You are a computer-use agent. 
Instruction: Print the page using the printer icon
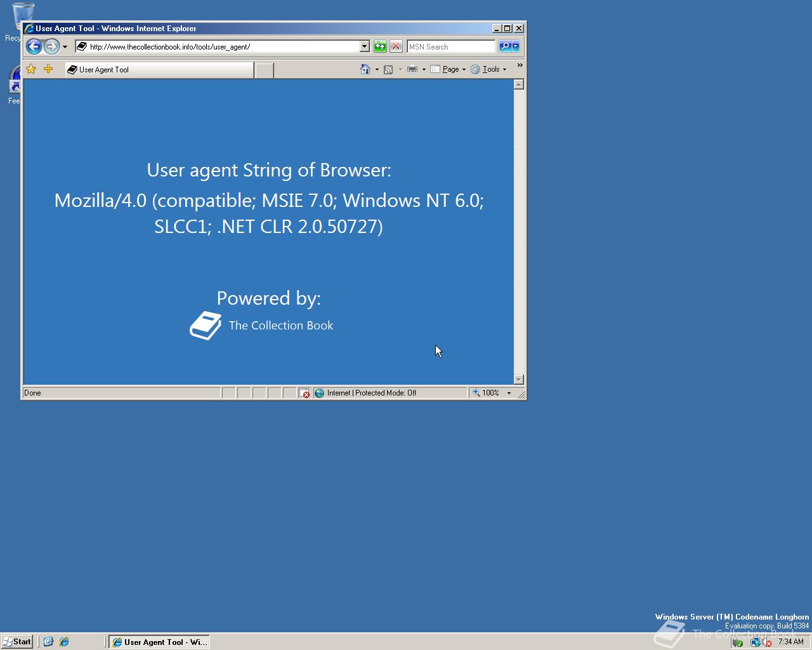(412, 69)
